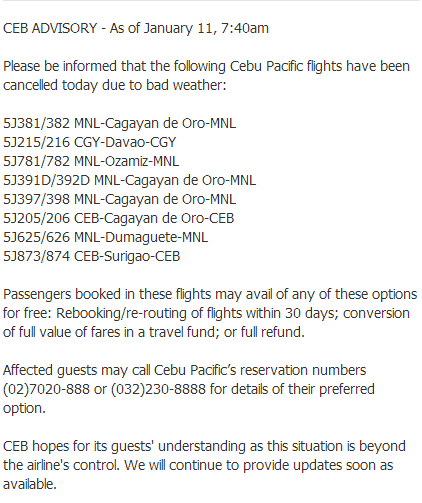Click the words 'cancelled today due to bad weather'
The image size is (422, 503).
pos(113,85)
